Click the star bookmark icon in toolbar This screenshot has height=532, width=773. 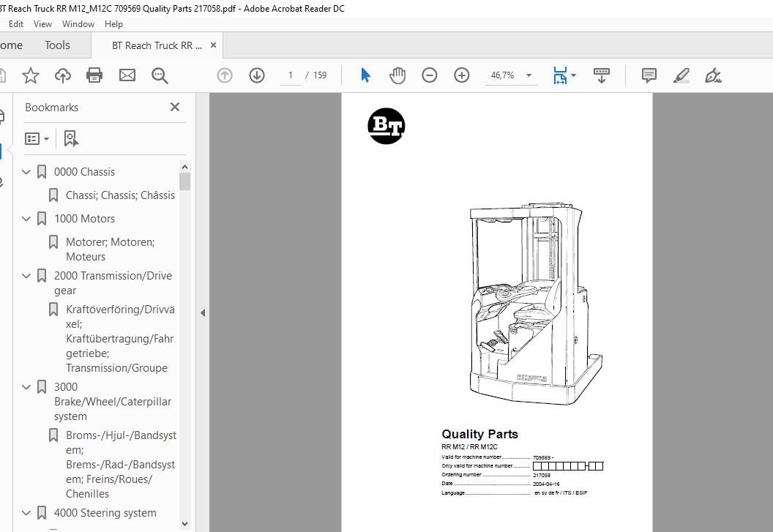coord(31,75)
